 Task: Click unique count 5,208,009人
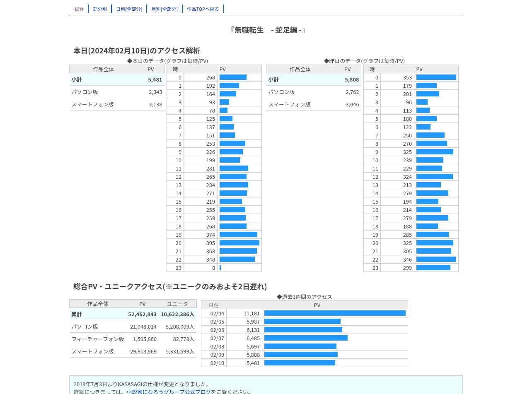pyautogui.click(x=180, y=327)
